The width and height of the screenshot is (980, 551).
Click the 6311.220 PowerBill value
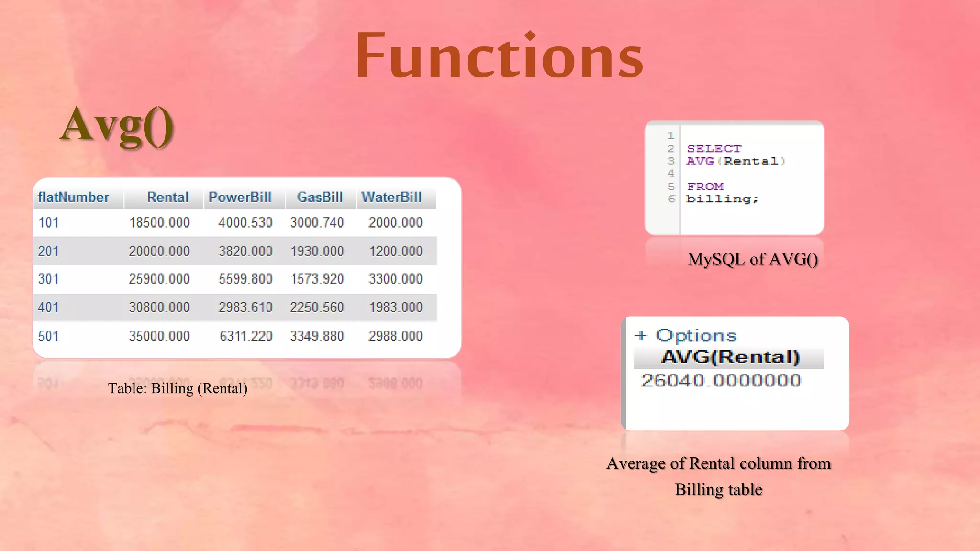coord(245,336)
